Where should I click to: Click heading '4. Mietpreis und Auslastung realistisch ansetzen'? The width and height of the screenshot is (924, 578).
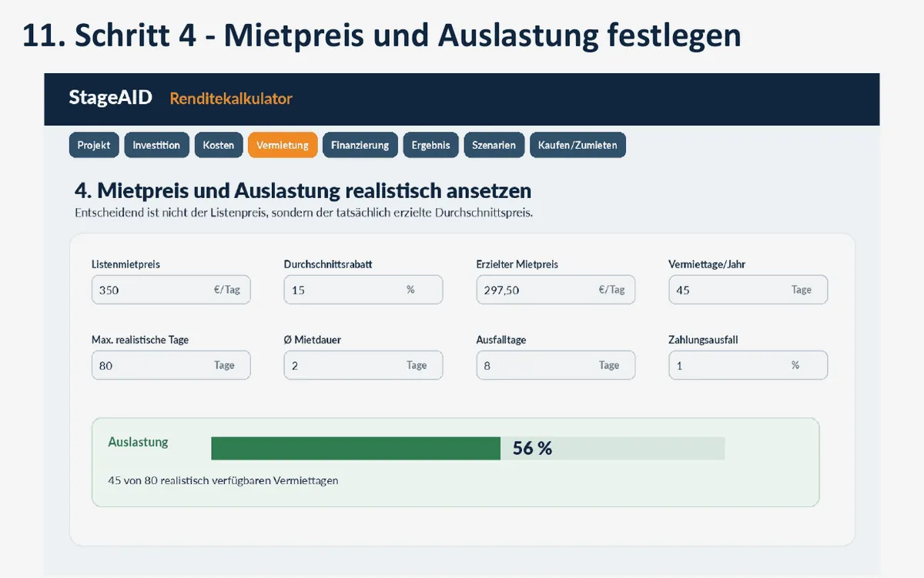click(x=303, y=190)
